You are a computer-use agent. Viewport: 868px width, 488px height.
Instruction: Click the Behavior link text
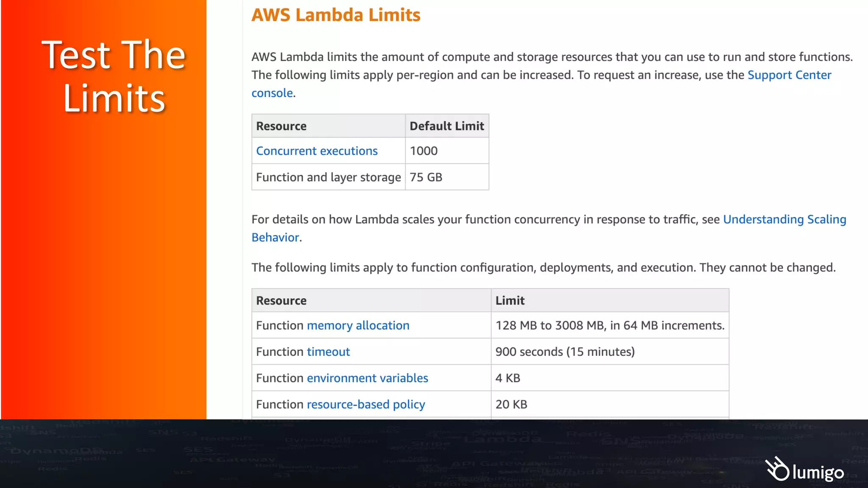pyautogui.click(x=275, y=238)
